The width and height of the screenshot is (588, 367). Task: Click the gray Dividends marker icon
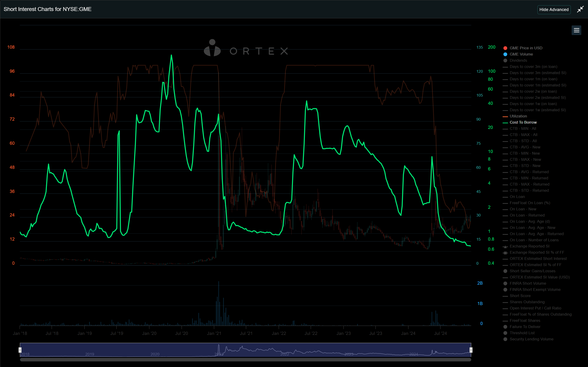505,60
